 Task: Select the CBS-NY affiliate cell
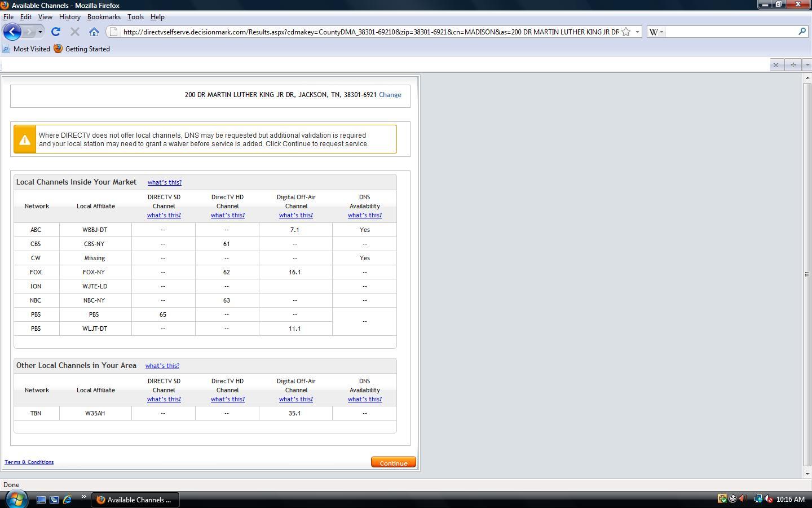tap(94, 244)
